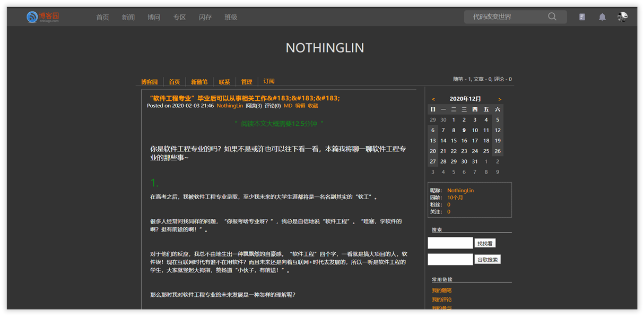Open the 软件工程专业 post title

(x=245, y=98)
